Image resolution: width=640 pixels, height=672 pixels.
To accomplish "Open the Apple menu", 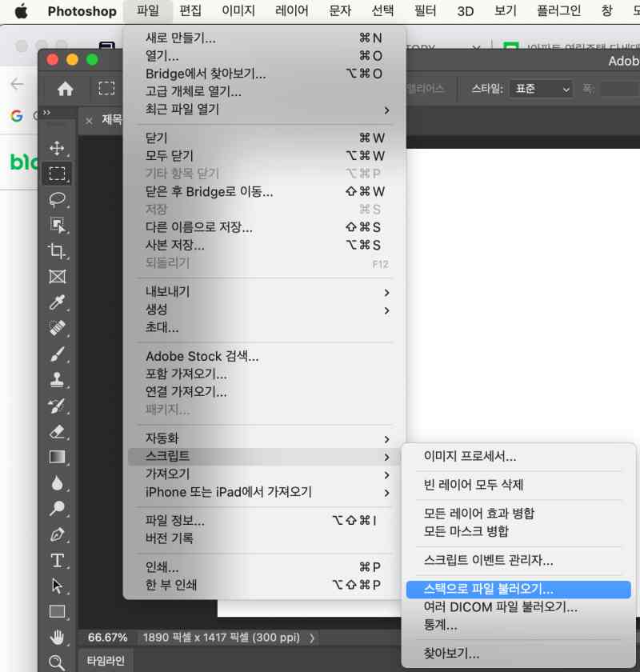I will click(x=21, y=11).
